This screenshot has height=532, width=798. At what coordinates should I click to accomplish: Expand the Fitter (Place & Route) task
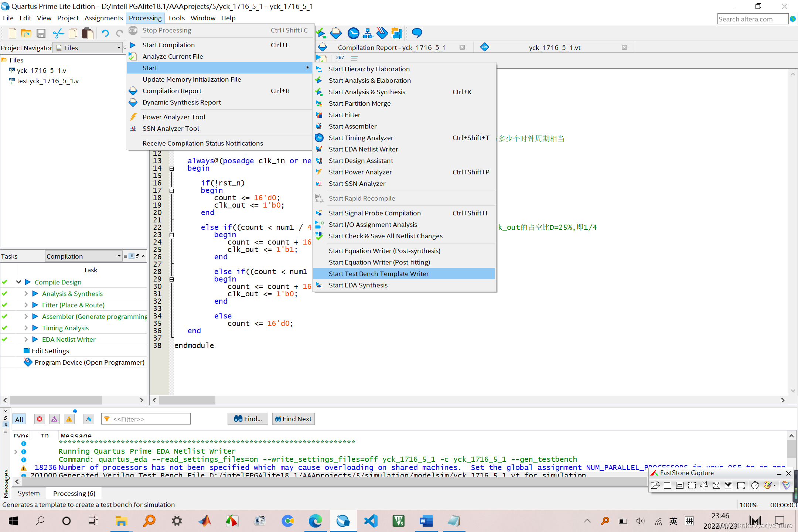point(26,305)
